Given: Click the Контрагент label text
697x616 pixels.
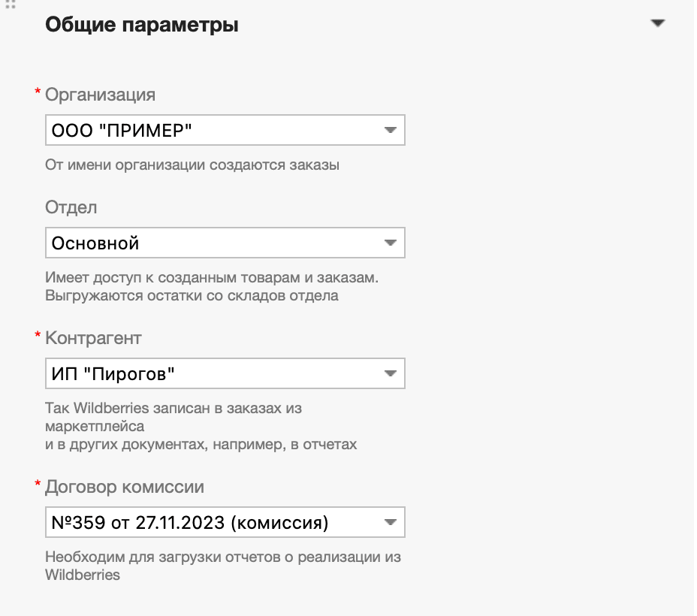Looking at the screenshot, I should point(94,338).
